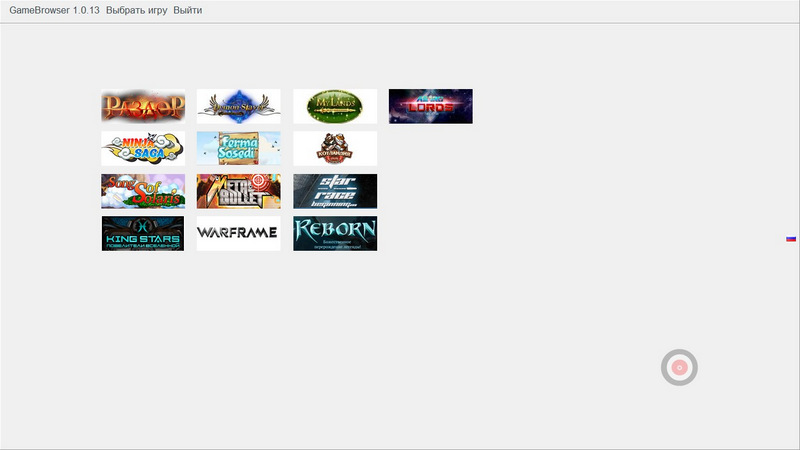This screenshot has height=450, width=800.
Task: Click the Russian flag language icon
Action: (791, 239)
